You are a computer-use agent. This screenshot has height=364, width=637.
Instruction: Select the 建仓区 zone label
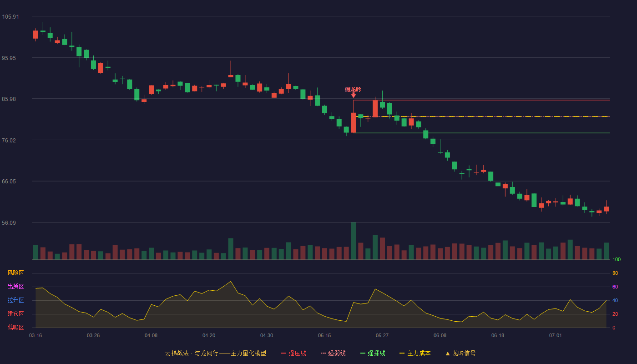pyautogui.click(x=15, y=314)
